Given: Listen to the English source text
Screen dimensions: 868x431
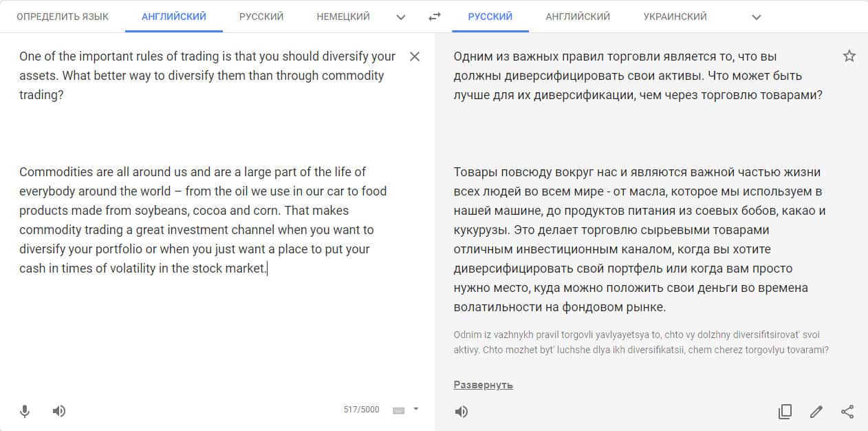Looking at the screenshot, I should [x=59, y=412].
